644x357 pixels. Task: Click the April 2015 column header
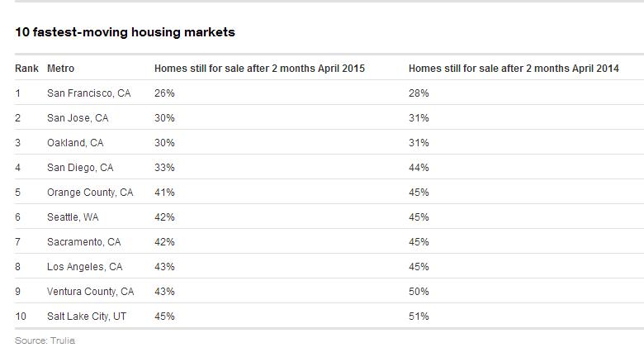click(259, 69)
